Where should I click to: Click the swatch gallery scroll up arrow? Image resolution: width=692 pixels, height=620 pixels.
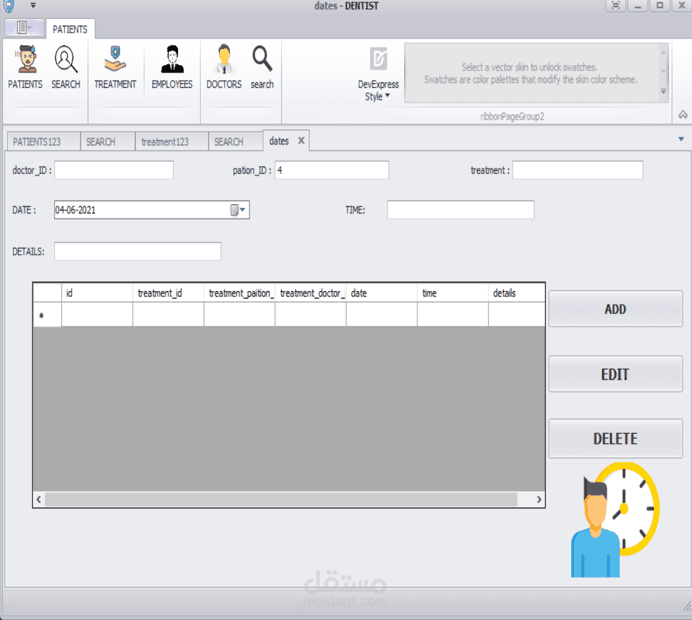[x=663, y=53]
